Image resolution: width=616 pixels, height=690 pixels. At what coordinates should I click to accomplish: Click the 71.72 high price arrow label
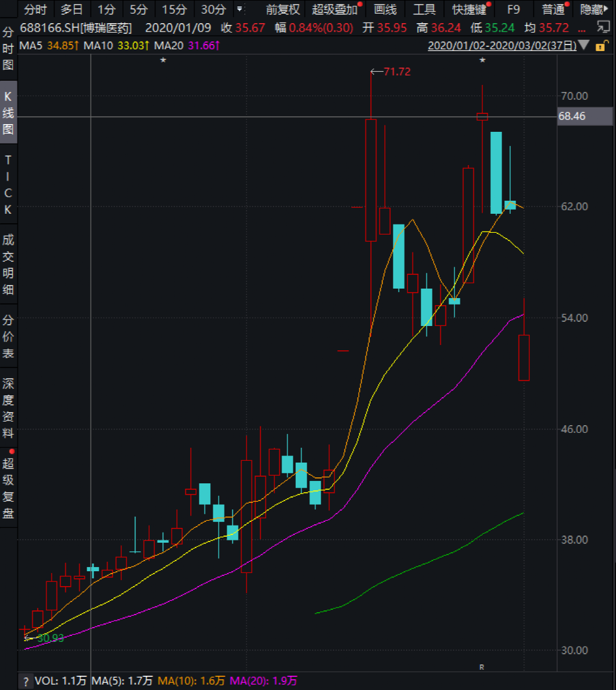click(390, 72)
